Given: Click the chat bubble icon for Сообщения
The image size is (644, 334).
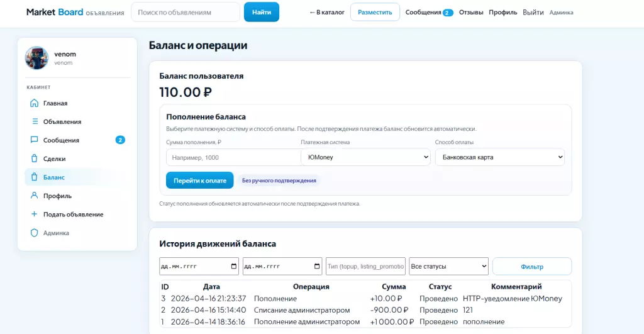Looking at the screenshot, I should pyautogui.click(x=35, y=140).
